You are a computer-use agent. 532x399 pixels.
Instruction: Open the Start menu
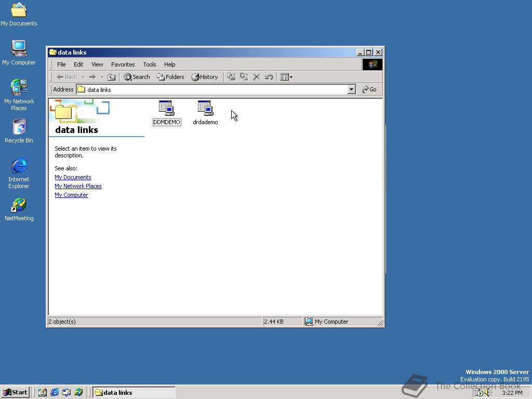point(16,392)
